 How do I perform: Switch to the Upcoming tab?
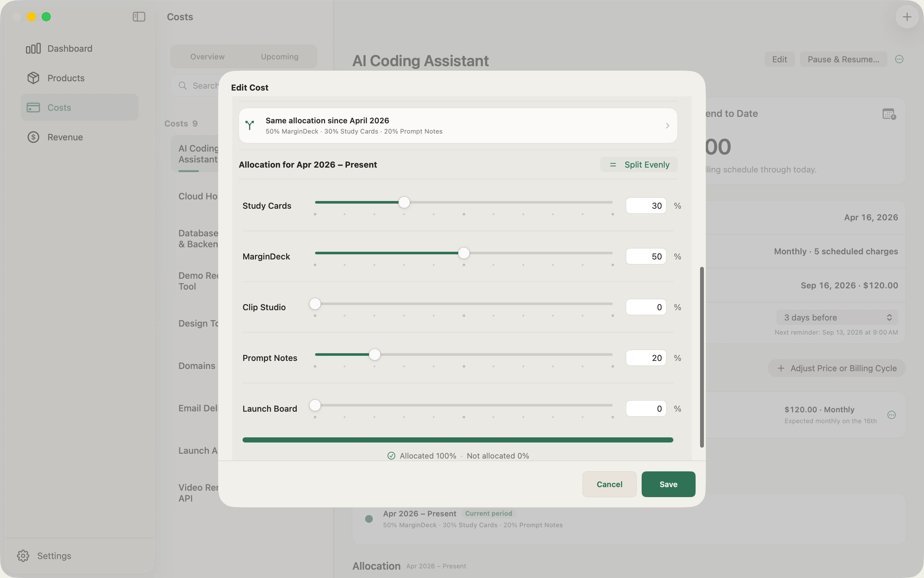279,57
